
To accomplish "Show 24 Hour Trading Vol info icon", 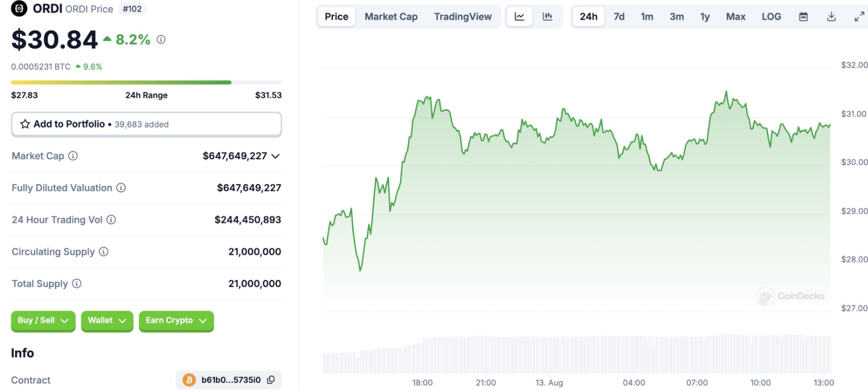I will pyautogui.click(x=111, y=220).
